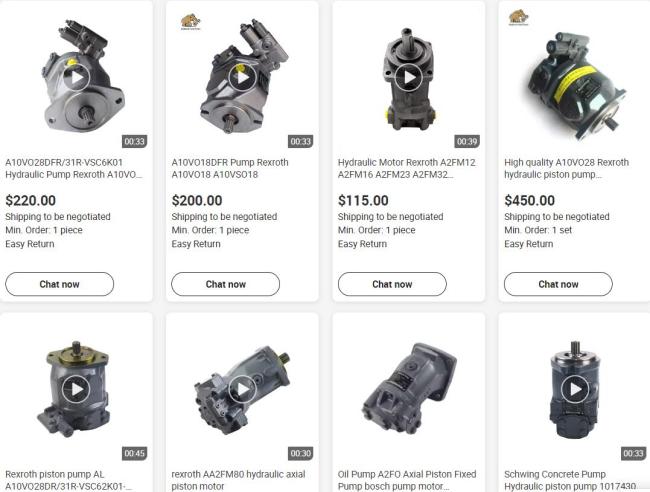The height and width of the screenshot is (492, 650).
Task: Select High quality A10VO28 black pump thumbnail
Action: pyautogui.click(x=575, y=83)
